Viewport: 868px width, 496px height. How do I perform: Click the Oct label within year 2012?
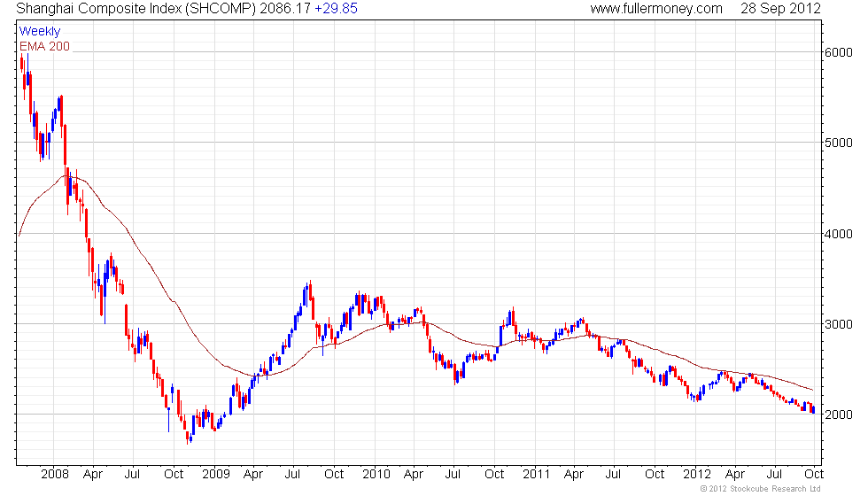click(814, 475)
